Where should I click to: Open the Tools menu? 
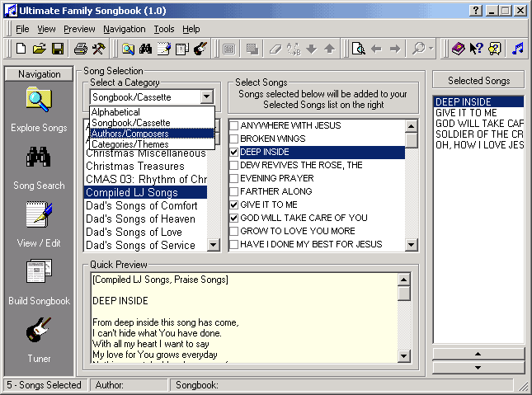163,29
